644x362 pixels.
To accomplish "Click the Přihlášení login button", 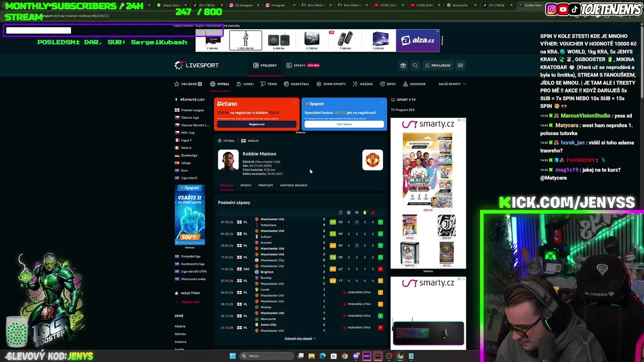I will coord(438,65).
